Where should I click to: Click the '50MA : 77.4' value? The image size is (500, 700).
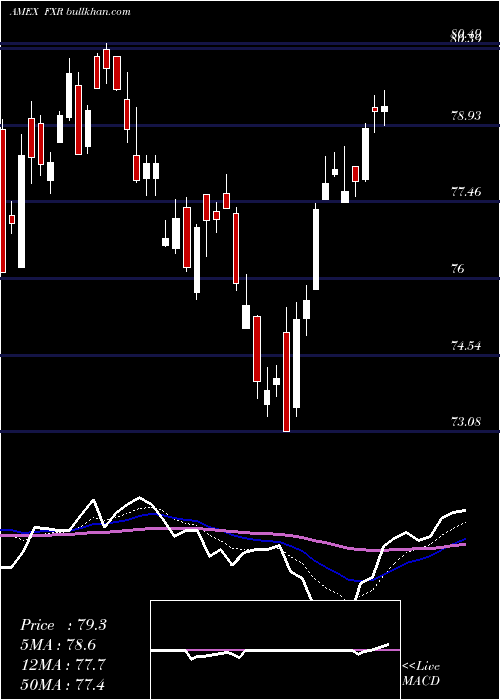pos(63,684)
